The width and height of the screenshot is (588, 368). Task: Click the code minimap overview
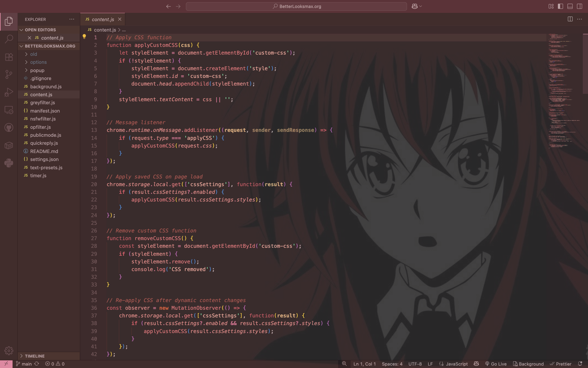click(x=564, y=91)
